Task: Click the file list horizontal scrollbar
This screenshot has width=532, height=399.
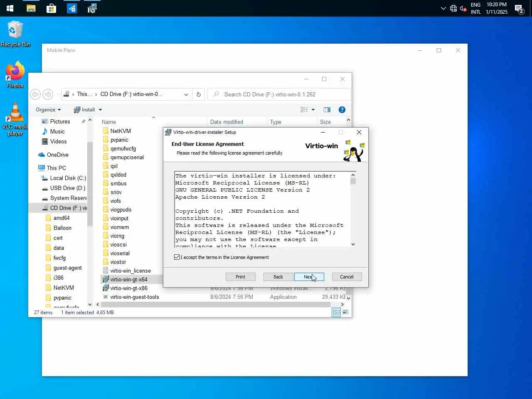Action: tap(215, 304)
